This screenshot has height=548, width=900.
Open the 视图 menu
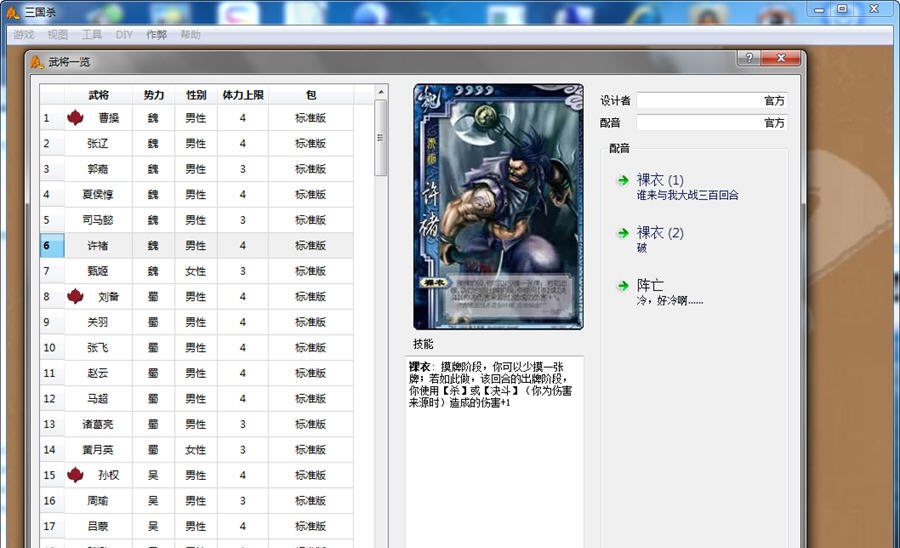(57, 35)
